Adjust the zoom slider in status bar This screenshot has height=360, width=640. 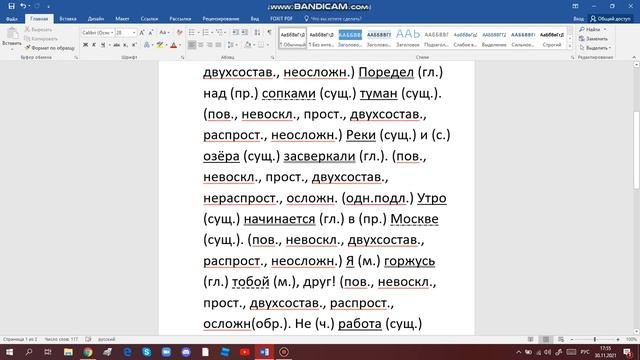[595, 339]
